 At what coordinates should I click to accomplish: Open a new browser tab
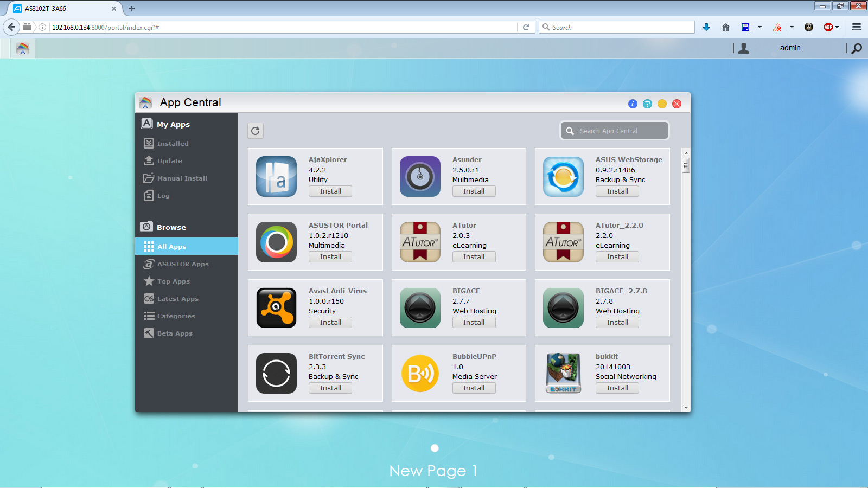point(131,9)
